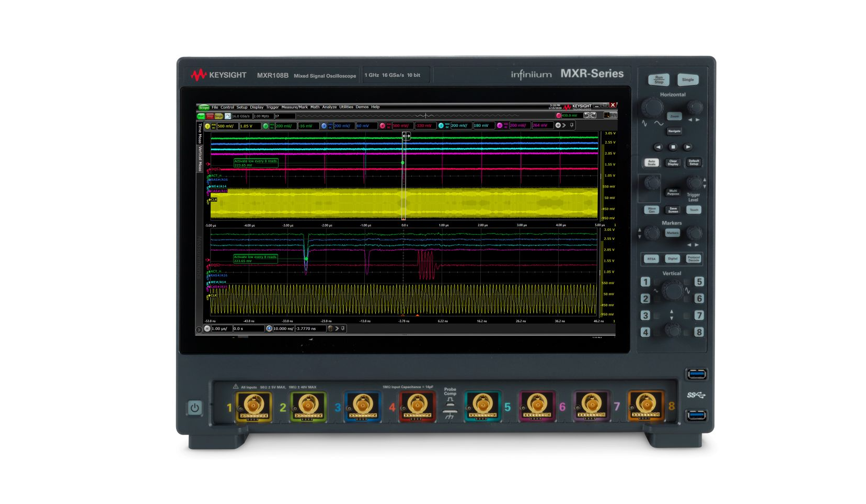This screenshot has width=866, height=504.
Task: Toggle channel 4 red on/off button
Action: [x=382, y=126]
